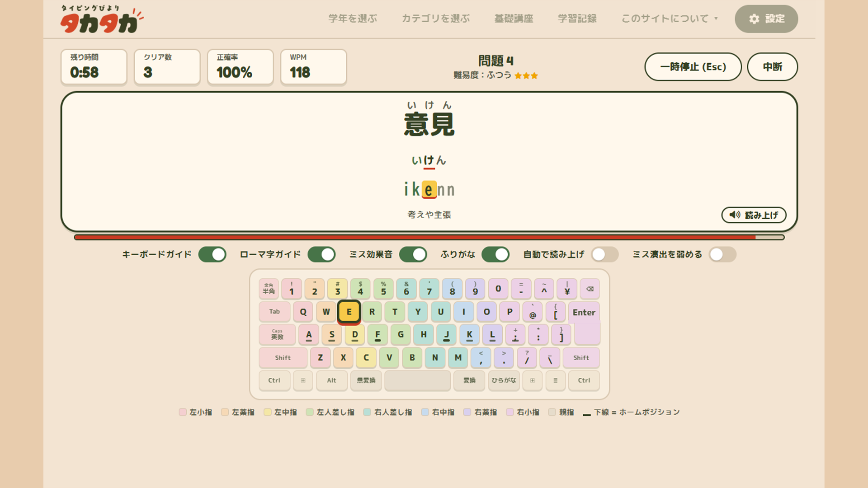The image size is (868, 488).
Task: Click 左小指 color legend swatch
Action: [x=183, y=412]
